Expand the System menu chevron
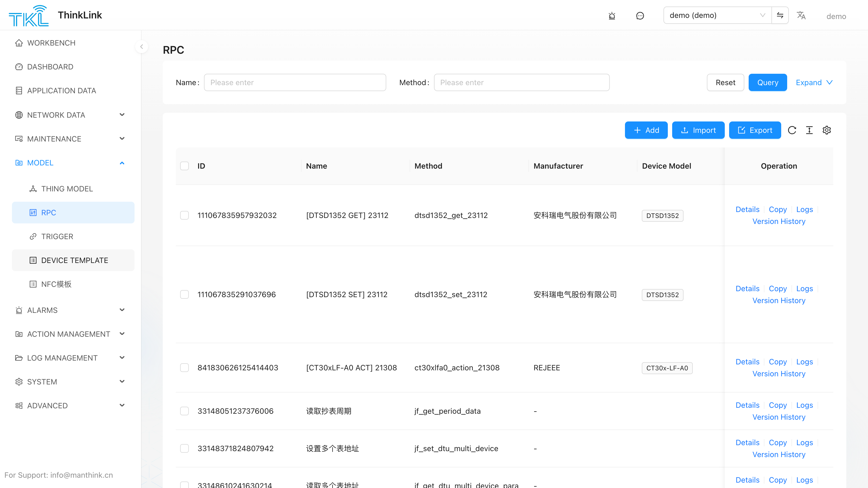 click(x=122, y=381)
